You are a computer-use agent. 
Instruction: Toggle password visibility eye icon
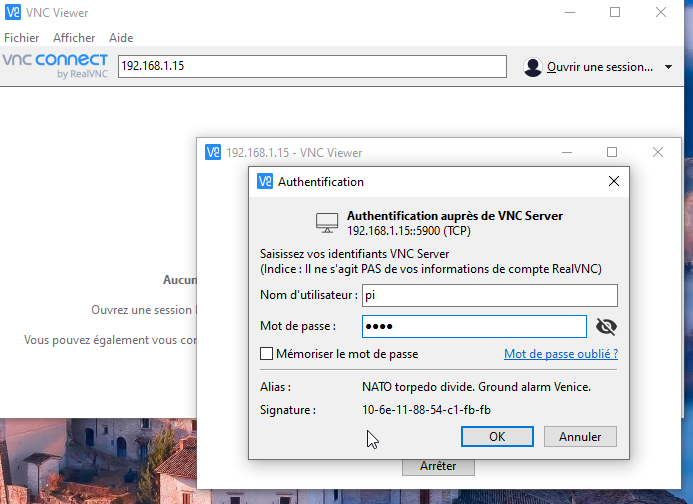point(606,327)
